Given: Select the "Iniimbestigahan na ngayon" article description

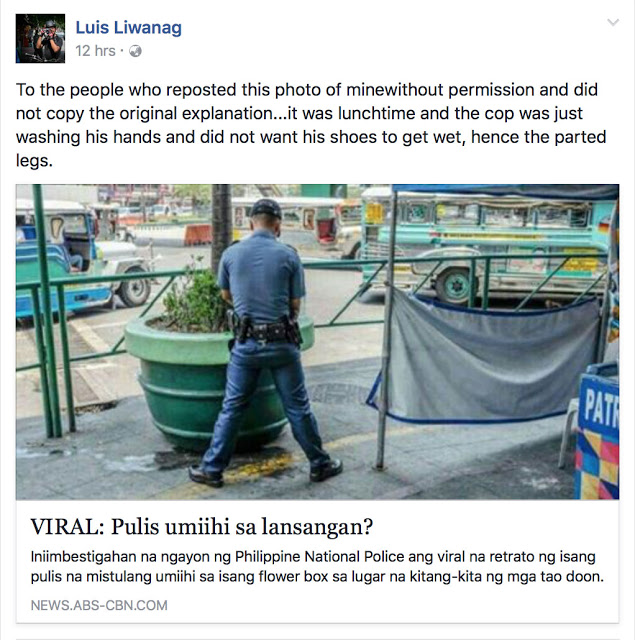Looking at the screenshot, I should (317, 567).
